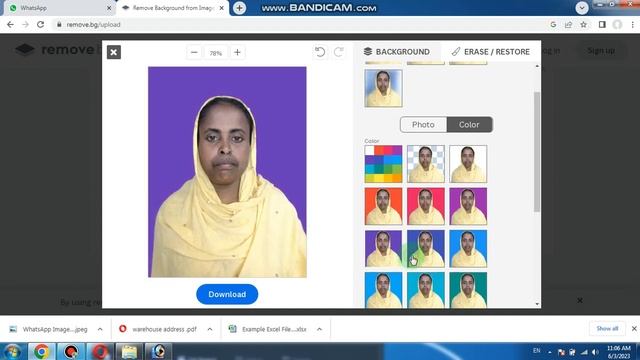The width and height of the screenshot is (640, 360).
Task: Download the edited image
Action: pyautogui.click(x=227, y=294)
